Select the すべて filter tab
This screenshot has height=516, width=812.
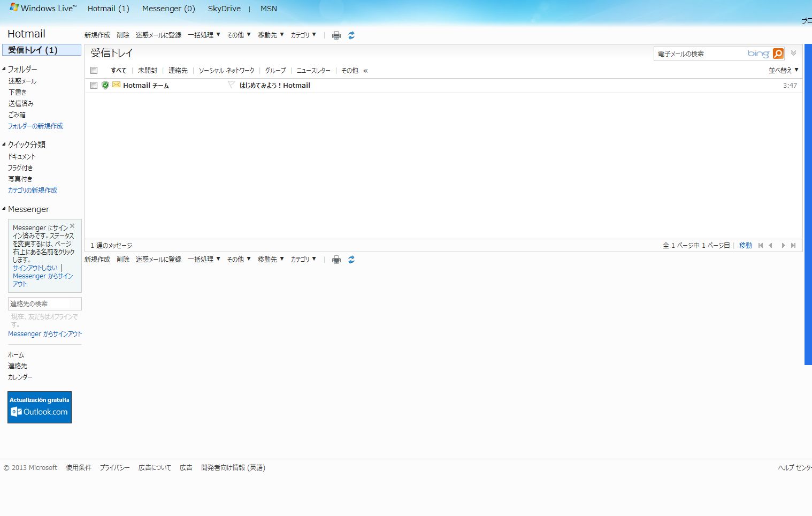point(119,70)
